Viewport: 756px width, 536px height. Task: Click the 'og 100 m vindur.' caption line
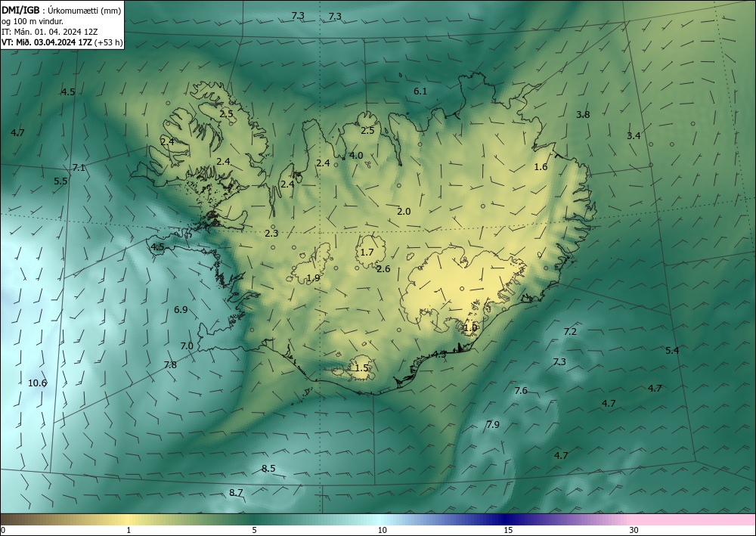pyautogui.click(x=33, y=20)
